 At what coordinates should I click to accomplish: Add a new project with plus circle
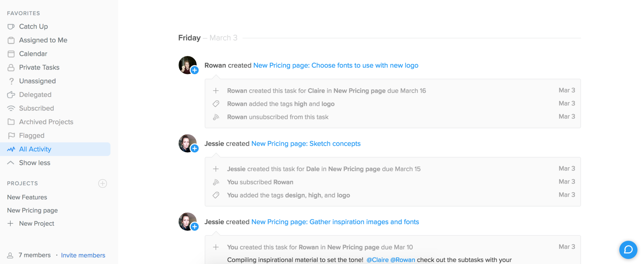point(103,183)
